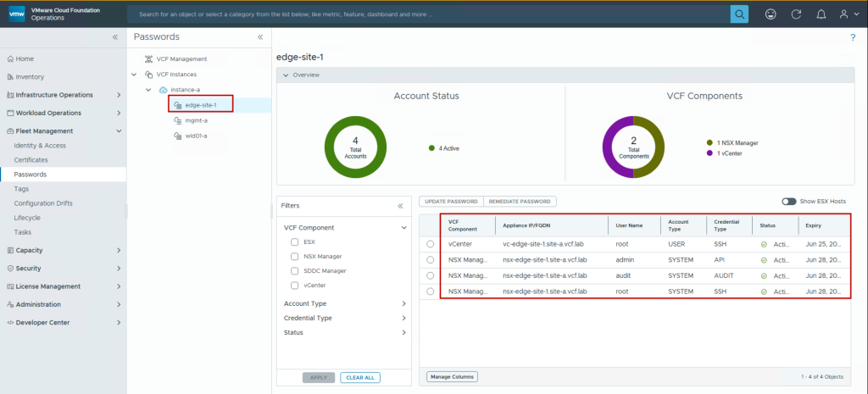The height and width of the screenshot is (394, 868).
Task: Click the refresh icon in header
Action: click(x=796, y=14)
